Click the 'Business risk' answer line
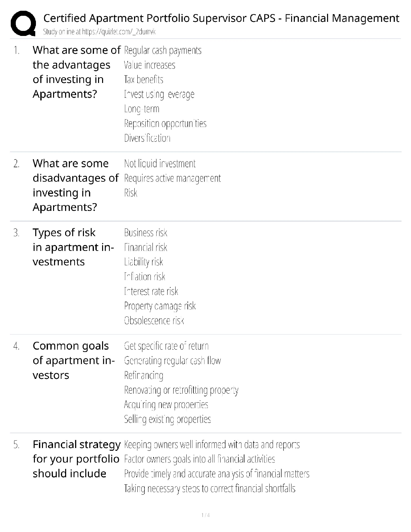Screen dimensions: 411x532 [x=145, y=233]
